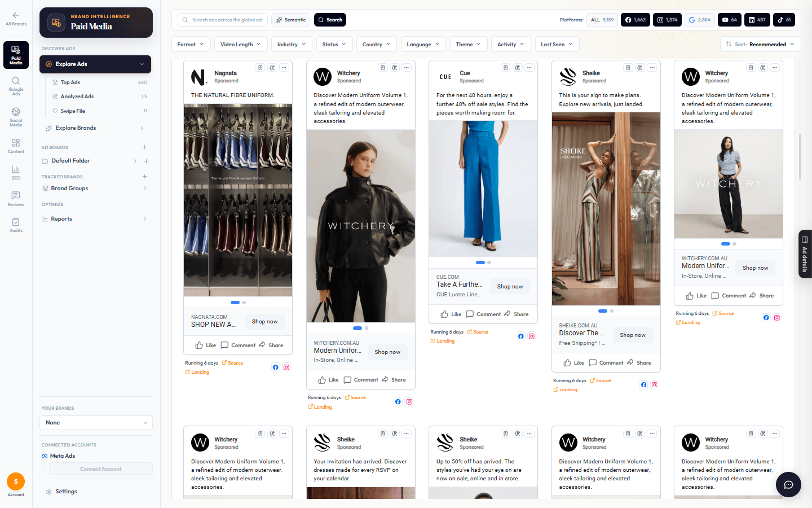812x508 pixels.
Task: Open Explore Brands
Action: pos(95,128)
